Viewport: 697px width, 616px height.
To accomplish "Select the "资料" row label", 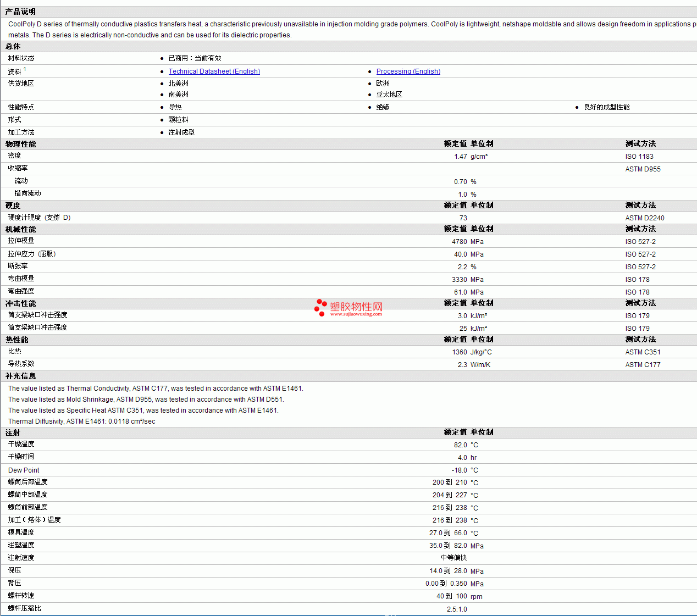I will [x=15, y=72].
